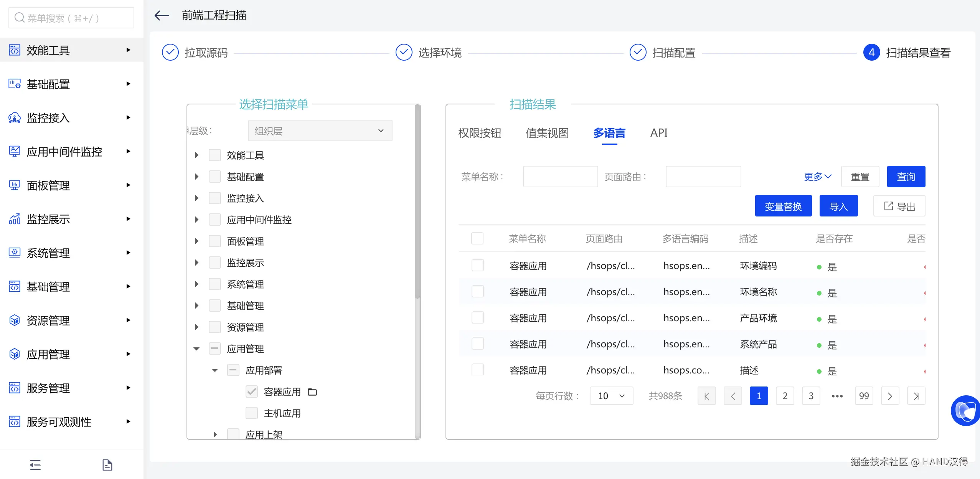Click the folder icon beside 容器应用

312,392
